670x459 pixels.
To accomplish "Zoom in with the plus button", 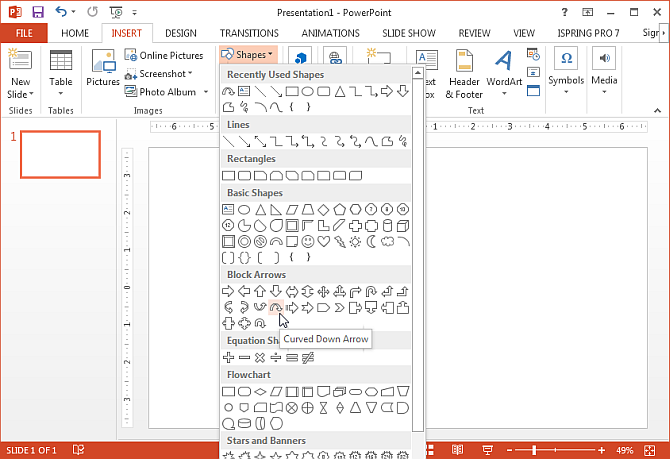I will [602, 450].
